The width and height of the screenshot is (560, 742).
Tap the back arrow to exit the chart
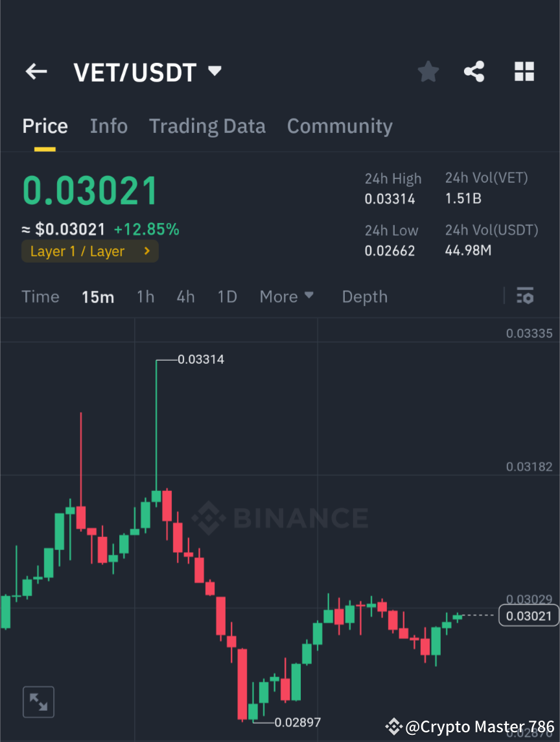coord(36,71)
